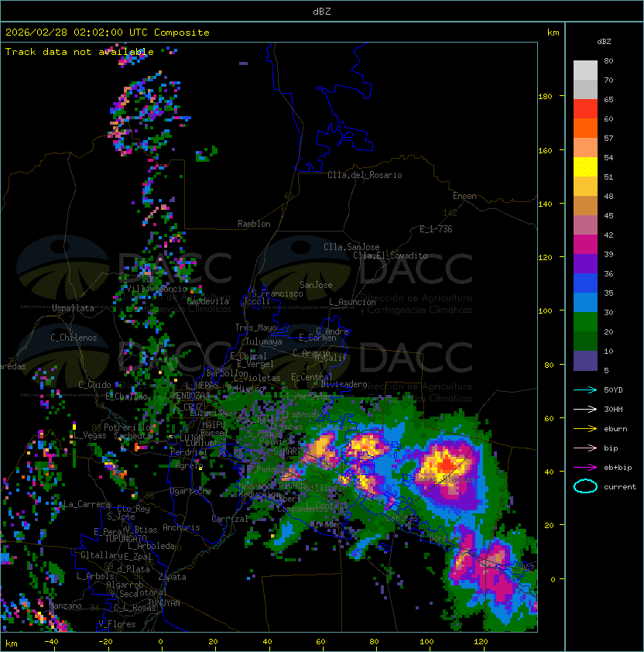
Task: Click the 'TUNUYAN' place label
Action: coord(164,603)
